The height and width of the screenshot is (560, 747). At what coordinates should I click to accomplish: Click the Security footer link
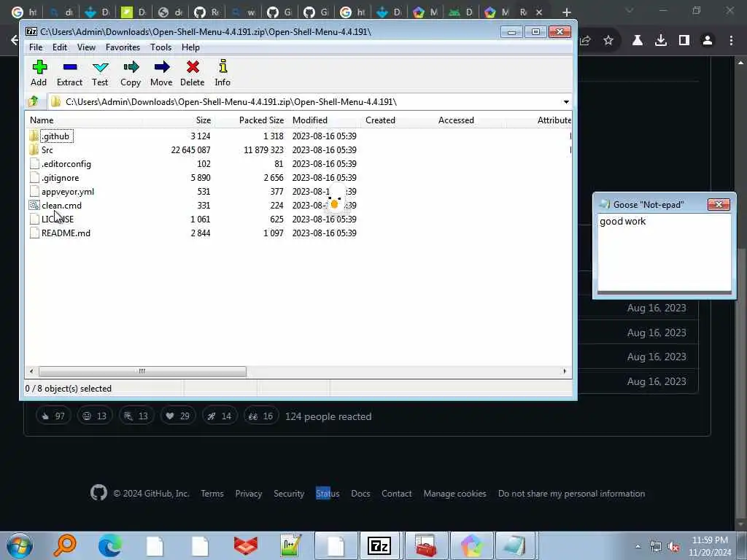tap(289, 494)
